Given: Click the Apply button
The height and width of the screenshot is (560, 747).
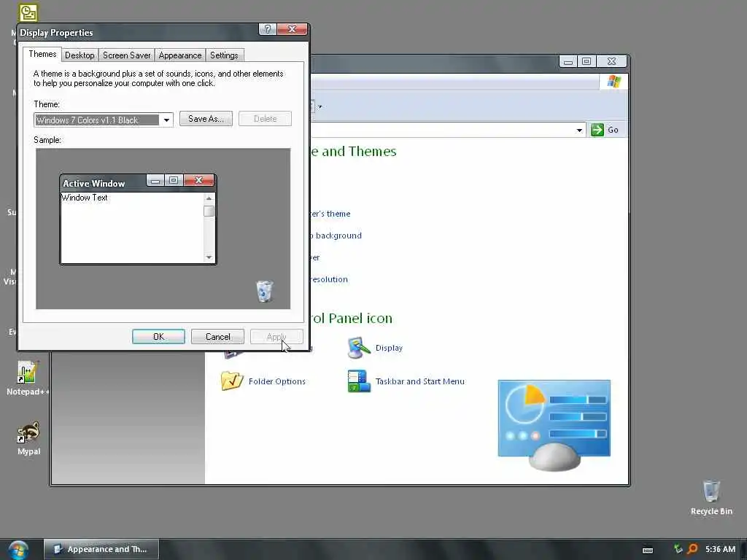Looking at the screenshot, I should pos(276,337).
